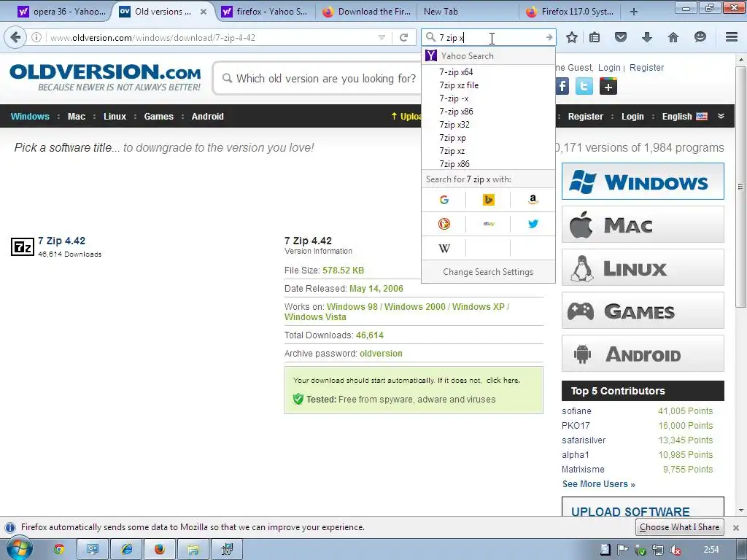Screen dimensions: 747x560
Task: Click the volume muted tray icon
Action: point(675,550)
